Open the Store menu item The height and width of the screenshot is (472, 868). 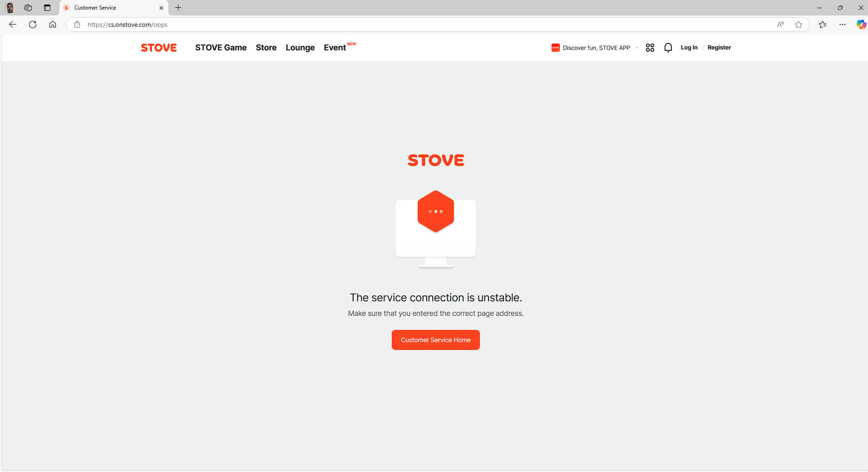click(266, 48)
